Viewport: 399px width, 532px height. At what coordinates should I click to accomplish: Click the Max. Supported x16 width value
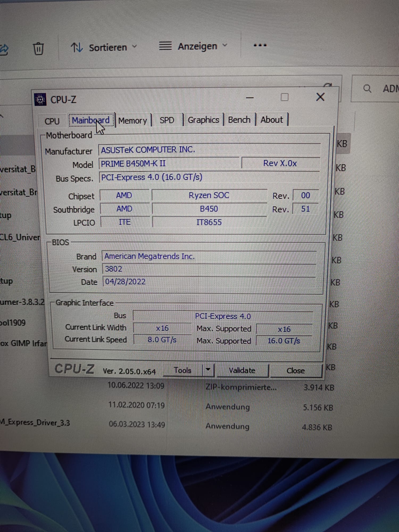(284, 329)
